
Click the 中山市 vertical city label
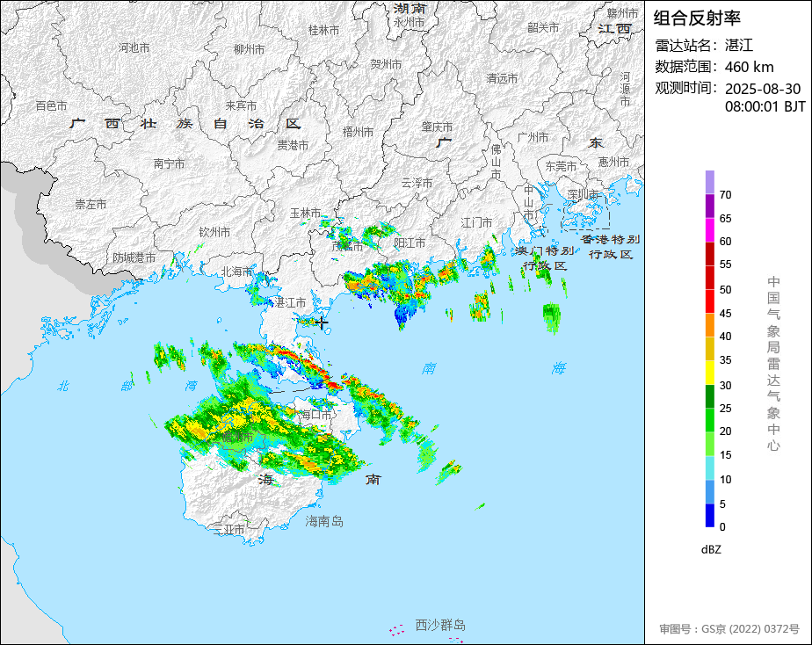528,202
